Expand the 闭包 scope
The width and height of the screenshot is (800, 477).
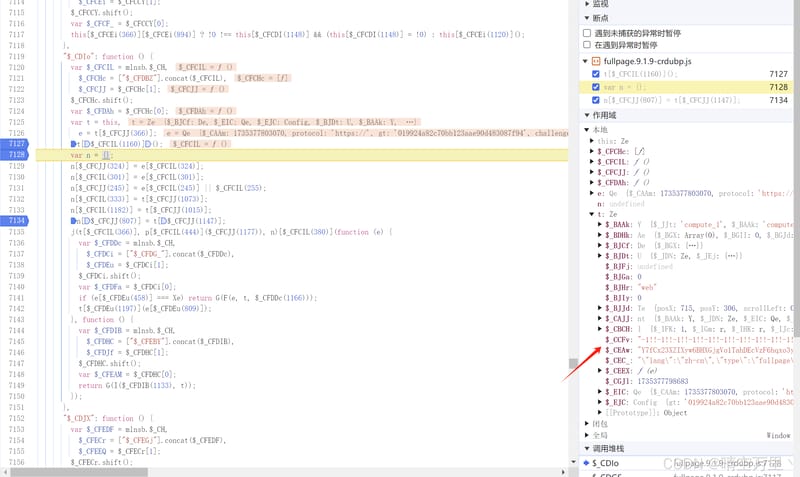[587, 424]
